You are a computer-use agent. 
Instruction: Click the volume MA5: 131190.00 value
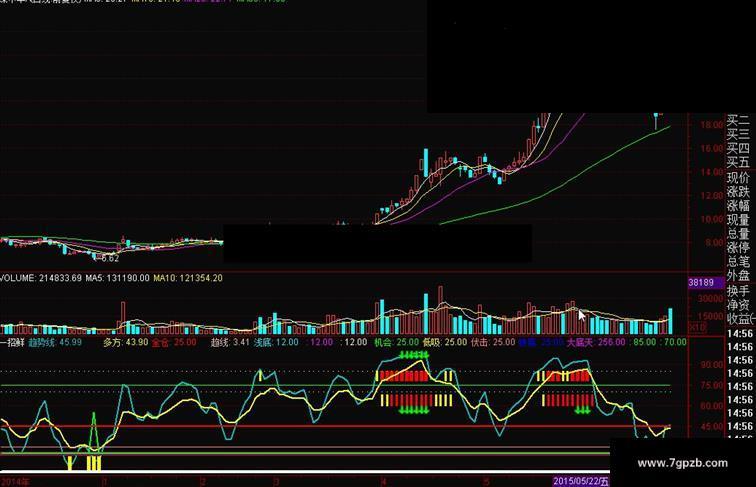[x=117, y=278]
